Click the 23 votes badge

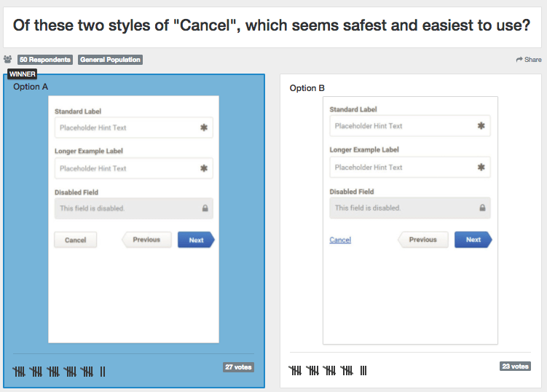click(x=515, y=366)
